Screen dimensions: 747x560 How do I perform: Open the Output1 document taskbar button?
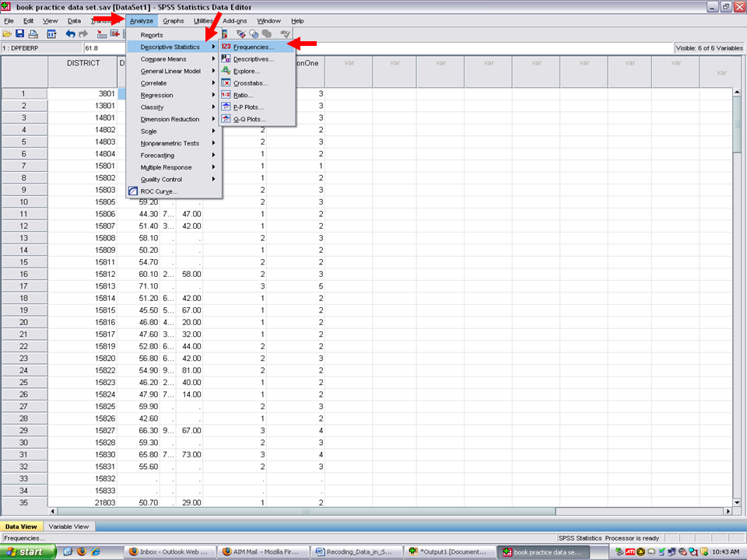[450, 552]
